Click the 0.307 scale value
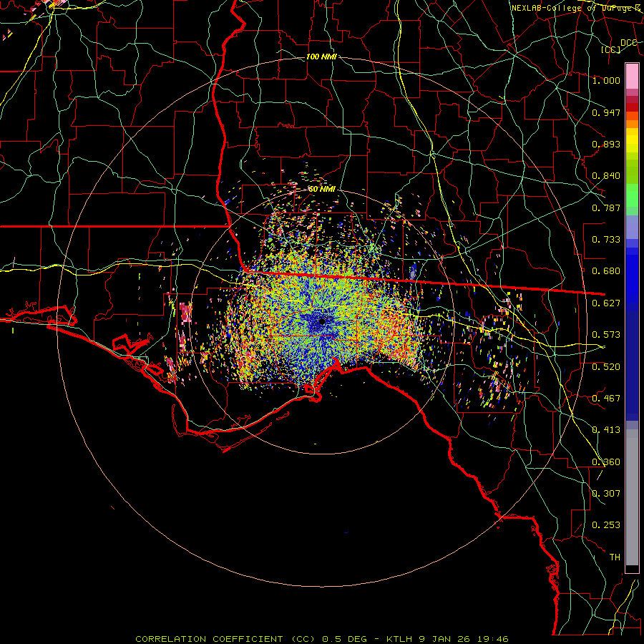 tap(606, 494)
